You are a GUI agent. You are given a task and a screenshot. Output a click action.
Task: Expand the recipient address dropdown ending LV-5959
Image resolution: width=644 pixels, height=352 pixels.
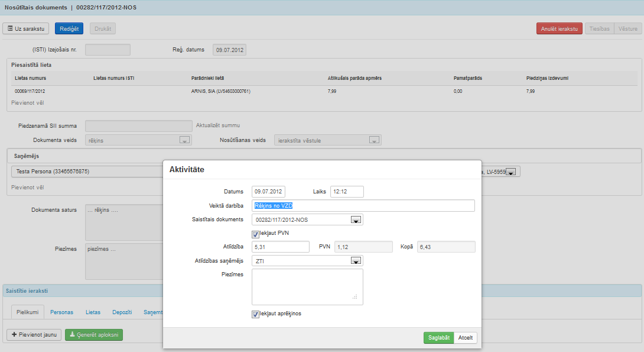point(510,172)
